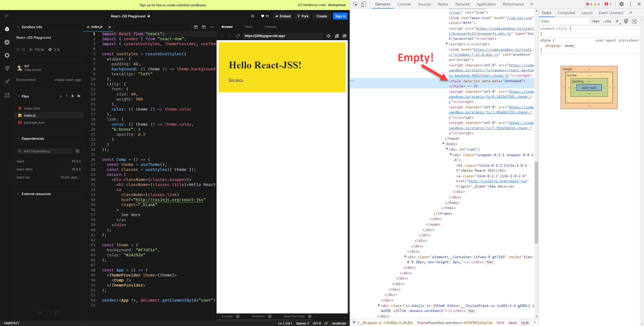
Task: Click the Fork button
Action: (302, 16)
